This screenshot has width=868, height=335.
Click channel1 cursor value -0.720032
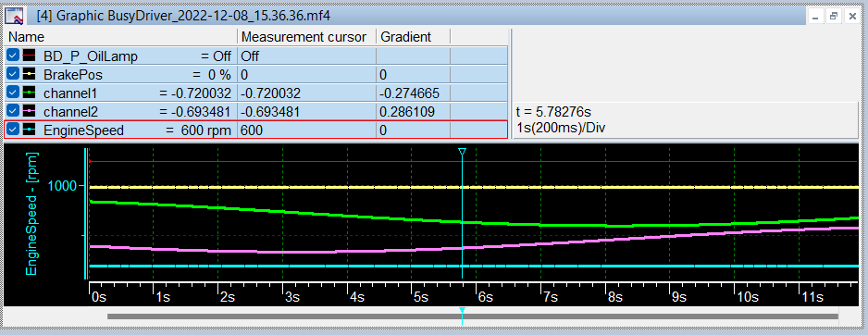[271, 93]
